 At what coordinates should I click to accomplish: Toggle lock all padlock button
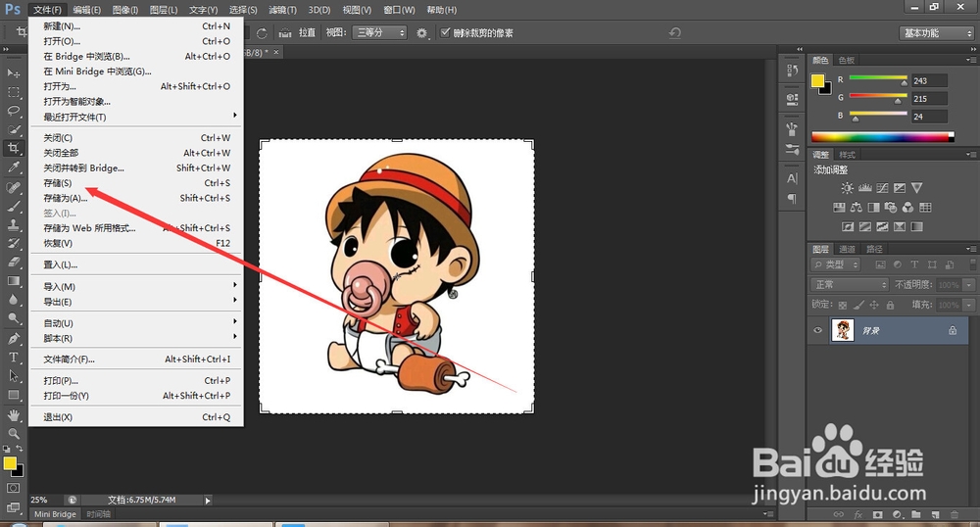[890, 305]
